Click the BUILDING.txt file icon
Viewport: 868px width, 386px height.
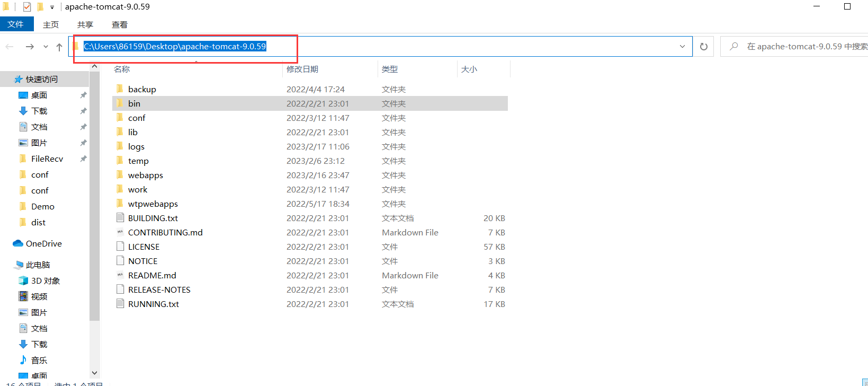point(120,218)
